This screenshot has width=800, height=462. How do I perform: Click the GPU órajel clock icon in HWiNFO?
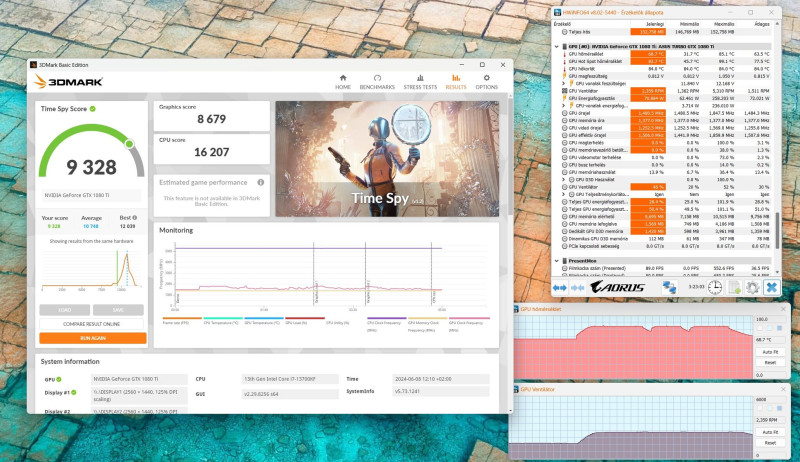pos(564,113)
